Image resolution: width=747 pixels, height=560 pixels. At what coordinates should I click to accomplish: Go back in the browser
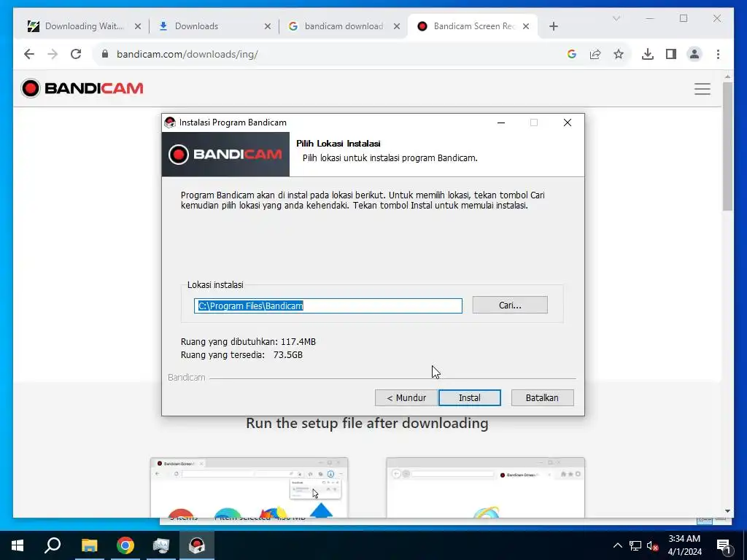click(x=29, y=54)
